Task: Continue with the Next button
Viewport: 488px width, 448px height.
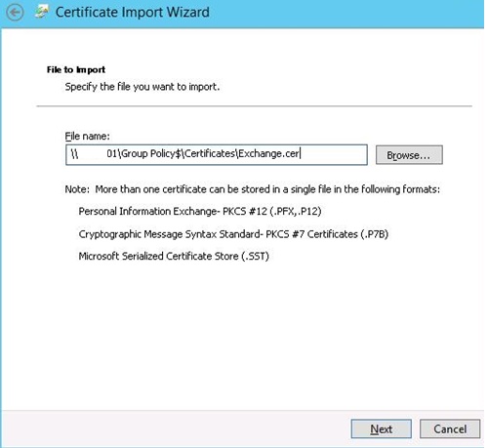Action: 381,428
